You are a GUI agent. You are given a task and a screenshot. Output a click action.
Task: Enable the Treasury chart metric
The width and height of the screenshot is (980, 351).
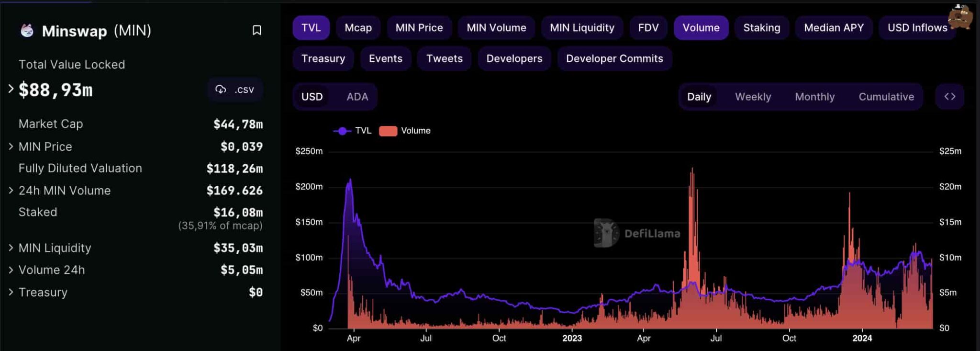(x=323, y=58)
